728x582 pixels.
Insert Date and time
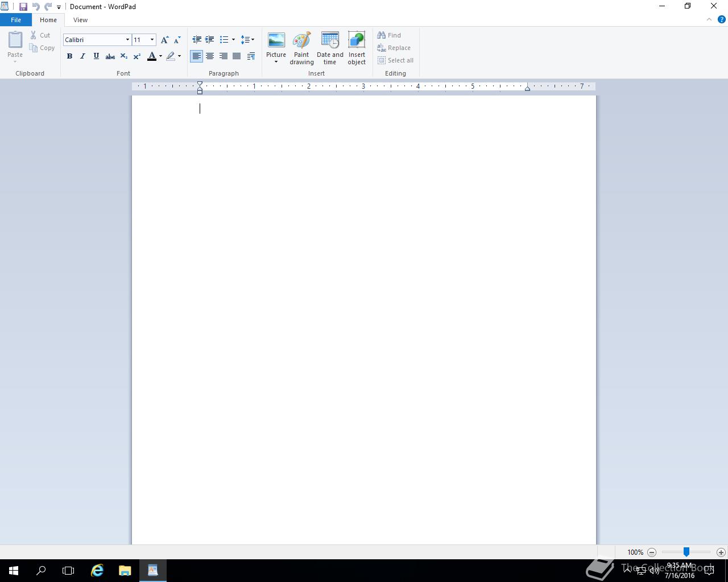coord(330,48)
